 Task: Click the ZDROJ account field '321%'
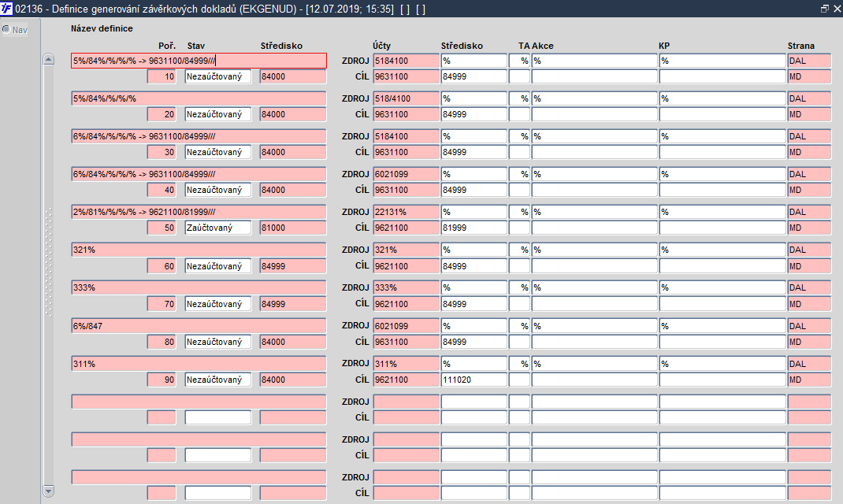(407, 250)
